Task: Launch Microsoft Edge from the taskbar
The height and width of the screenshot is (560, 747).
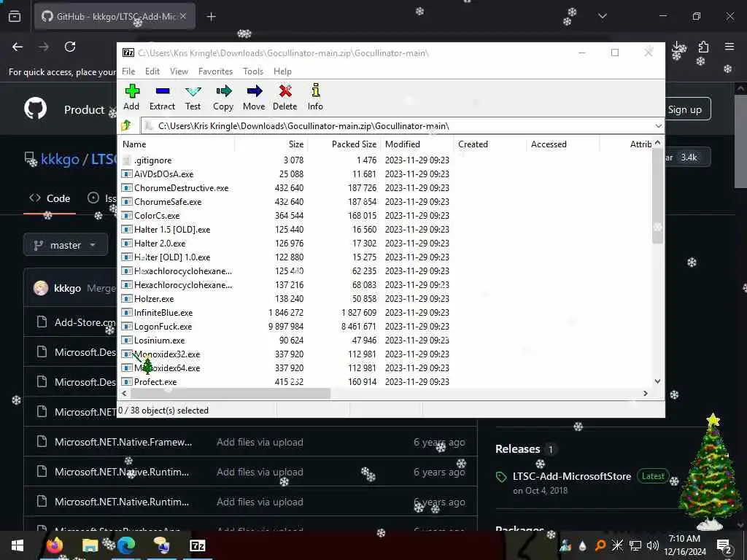Action: pyautogui.click(x=126, y=545)
